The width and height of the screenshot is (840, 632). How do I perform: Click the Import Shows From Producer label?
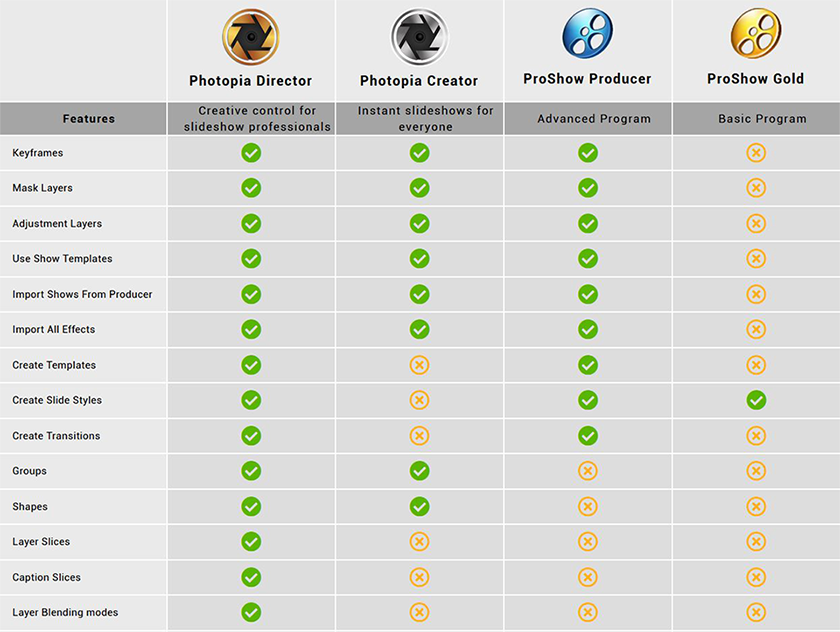[82, 295]
